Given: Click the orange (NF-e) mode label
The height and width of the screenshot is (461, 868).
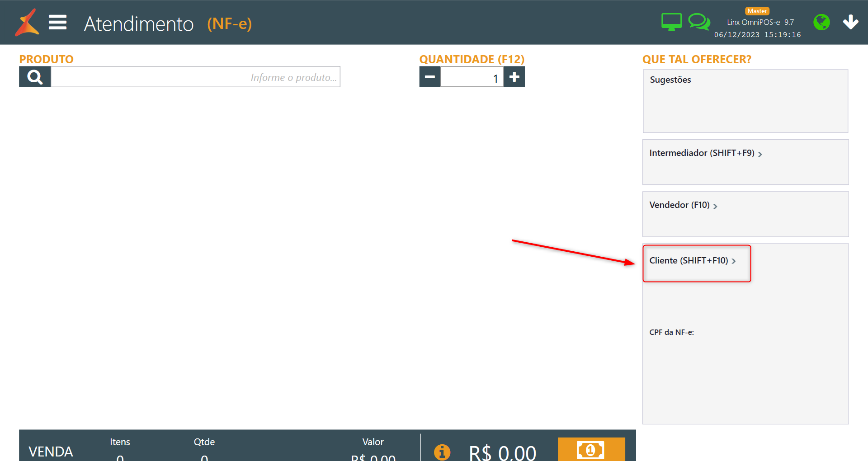Looking at the screenshot, I should [230, 24].
